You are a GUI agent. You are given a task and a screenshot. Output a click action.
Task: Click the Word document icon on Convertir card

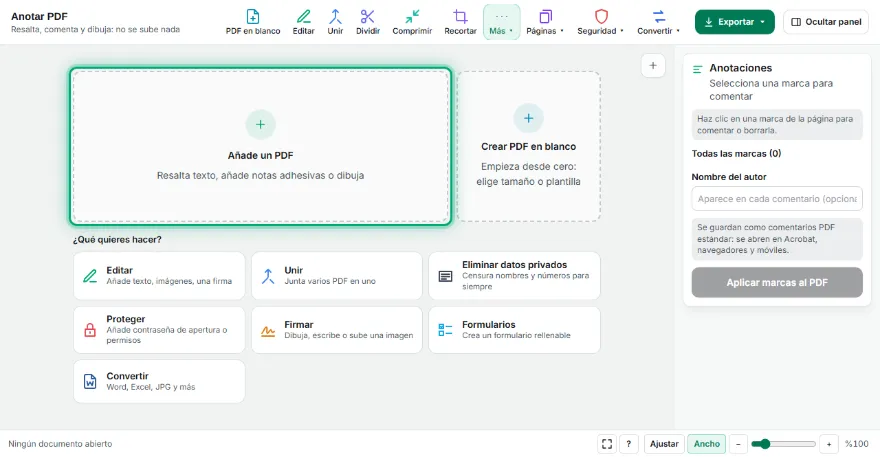(x=90, y=382)
